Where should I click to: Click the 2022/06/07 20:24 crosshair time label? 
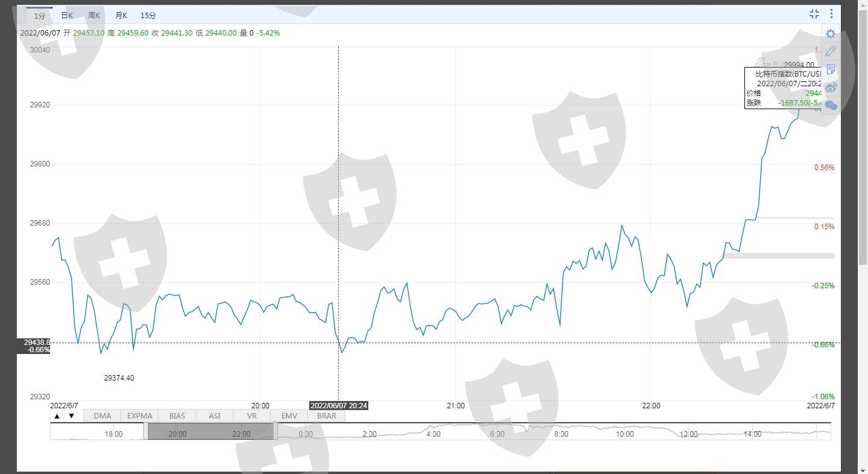(x=339, y=406)
